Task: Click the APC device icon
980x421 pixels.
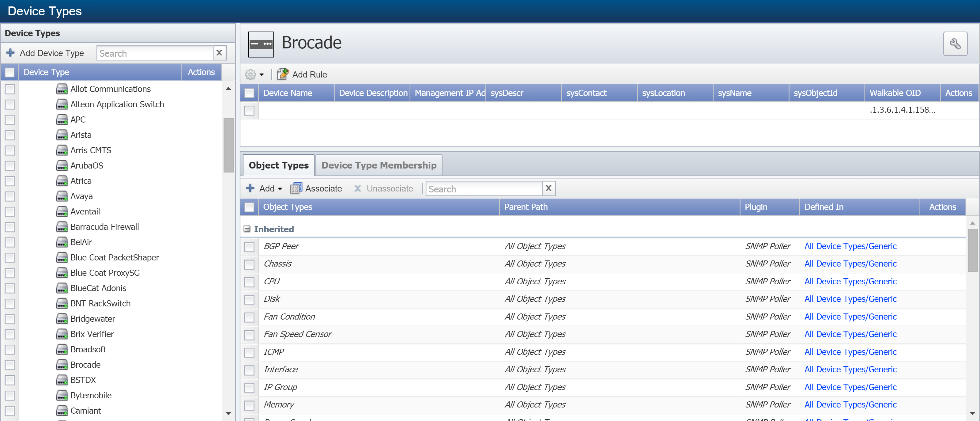Action: [62, 119]
